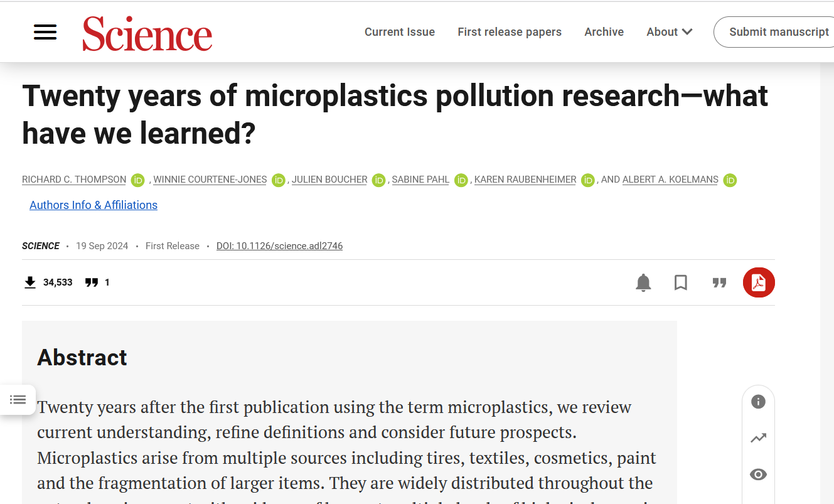Open Richard C. Thompson's ORCID icon
834x504 pixels.
click(138, 180)
